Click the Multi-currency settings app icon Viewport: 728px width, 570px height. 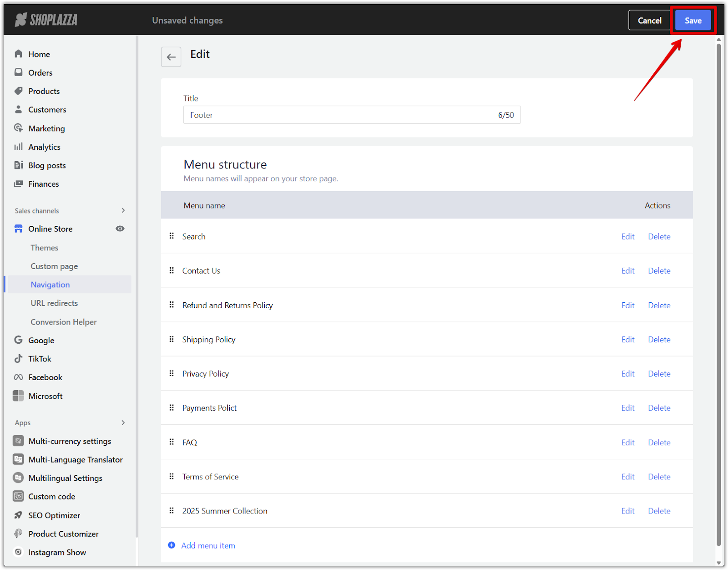click(18, 441)
